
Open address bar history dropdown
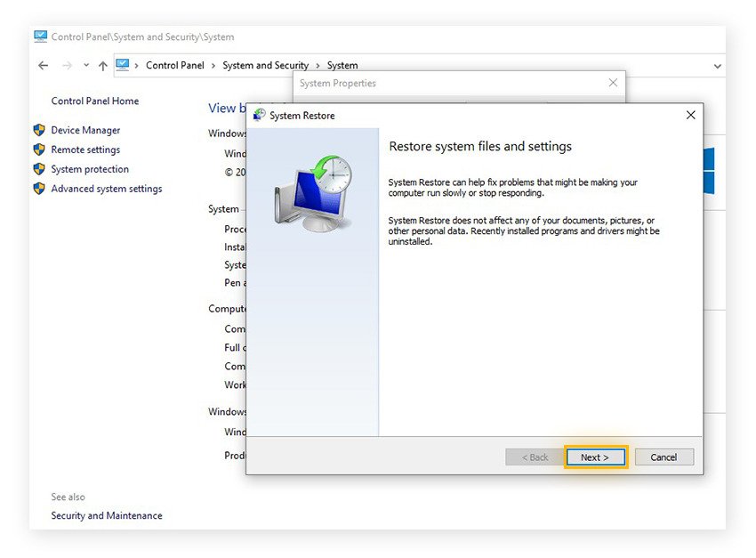click(718, 66)
